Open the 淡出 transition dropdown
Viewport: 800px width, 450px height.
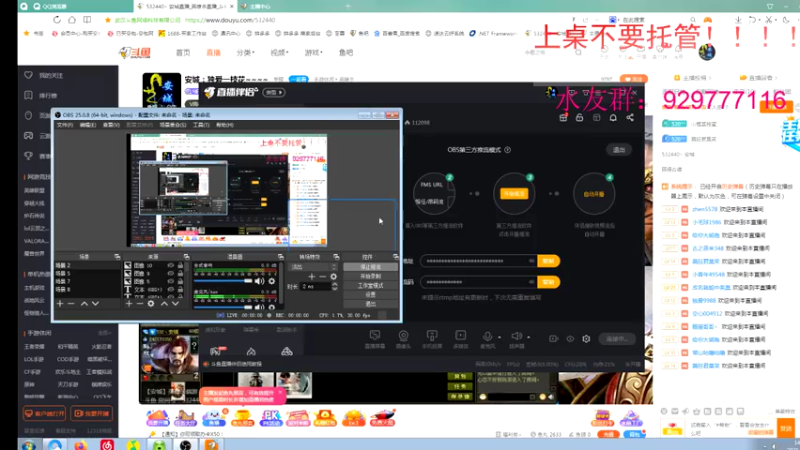pos(314,267)
